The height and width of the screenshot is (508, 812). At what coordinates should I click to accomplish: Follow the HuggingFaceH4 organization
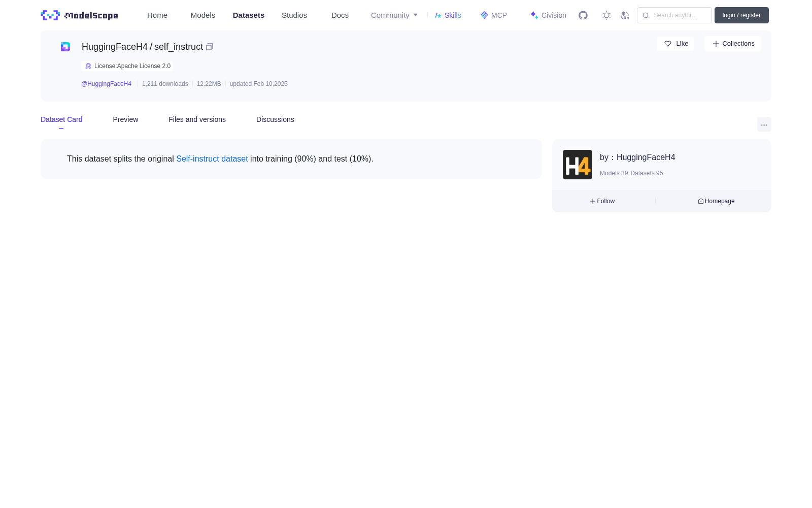point(602,201)
